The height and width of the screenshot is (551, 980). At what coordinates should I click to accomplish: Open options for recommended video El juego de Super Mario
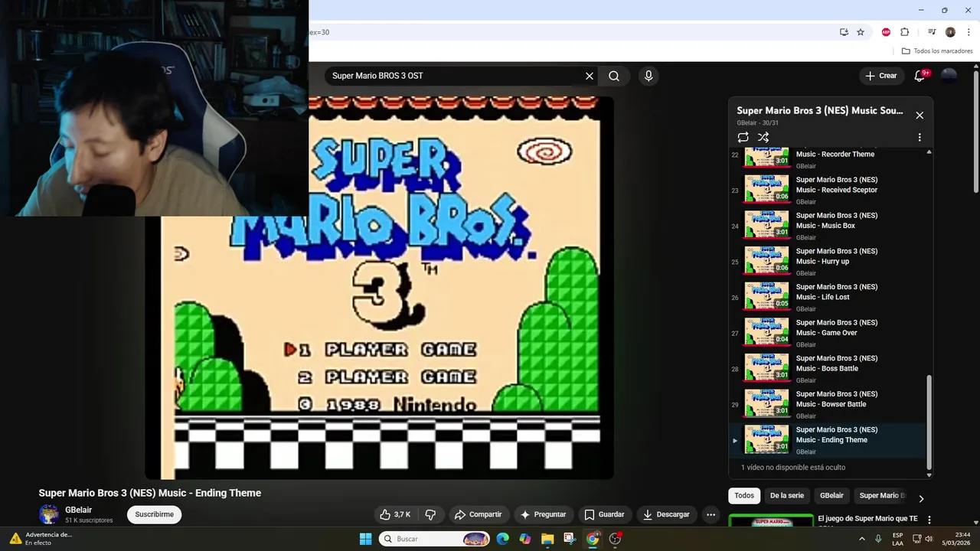[929, 520]
